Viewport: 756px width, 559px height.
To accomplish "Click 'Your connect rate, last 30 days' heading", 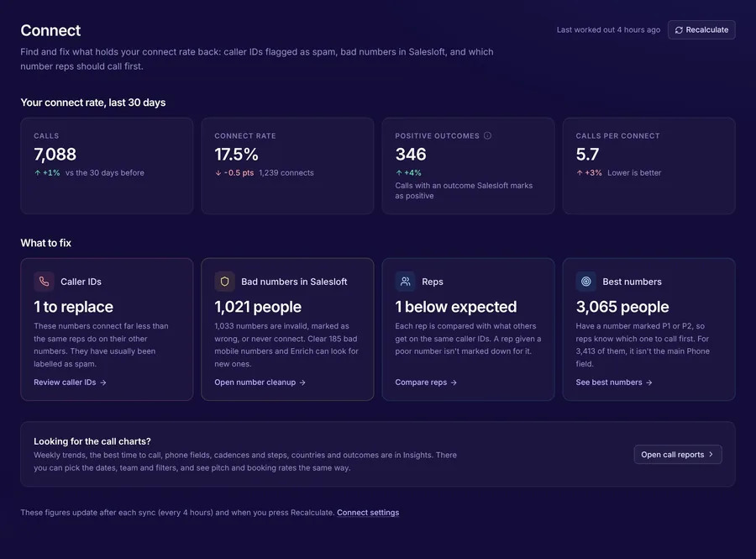I will pyautogui.click(x=93, y=103).
